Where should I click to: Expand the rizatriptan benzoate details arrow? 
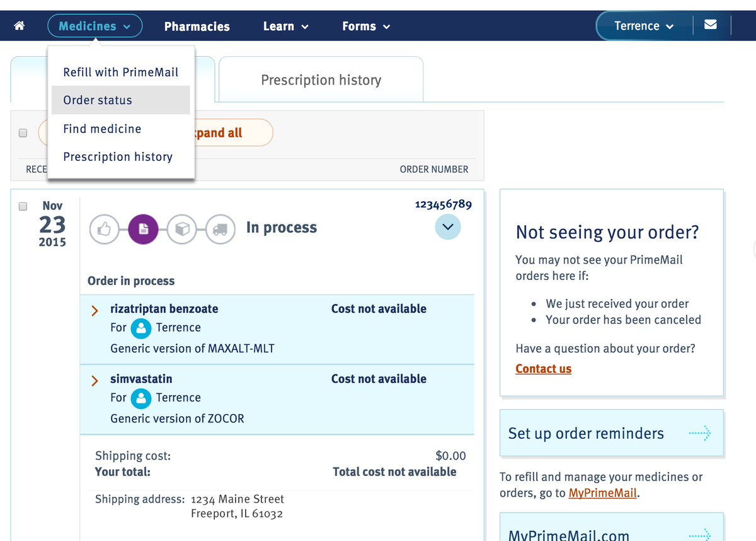[95, 310]
